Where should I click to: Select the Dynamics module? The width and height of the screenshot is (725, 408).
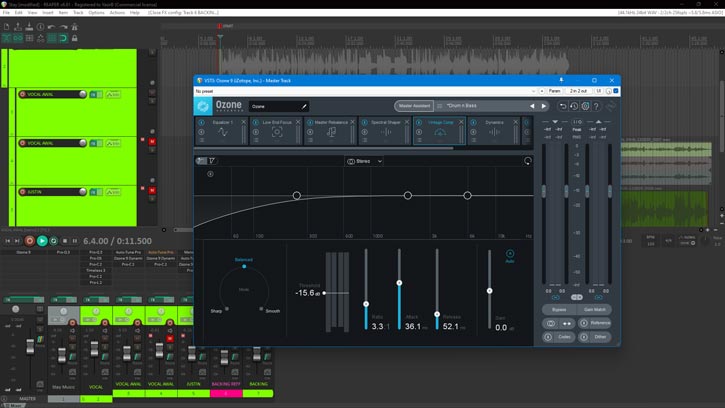click(x=494, y=131)
